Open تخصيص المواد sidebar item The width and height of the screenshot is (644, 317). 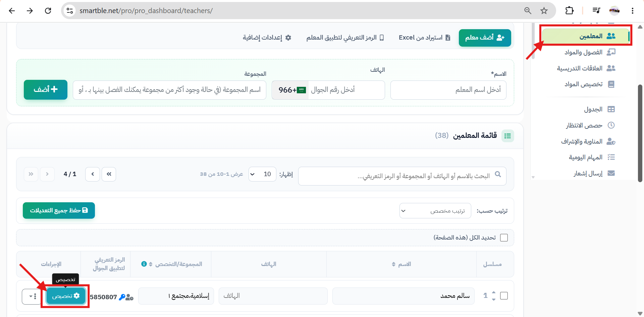point(589,84)
